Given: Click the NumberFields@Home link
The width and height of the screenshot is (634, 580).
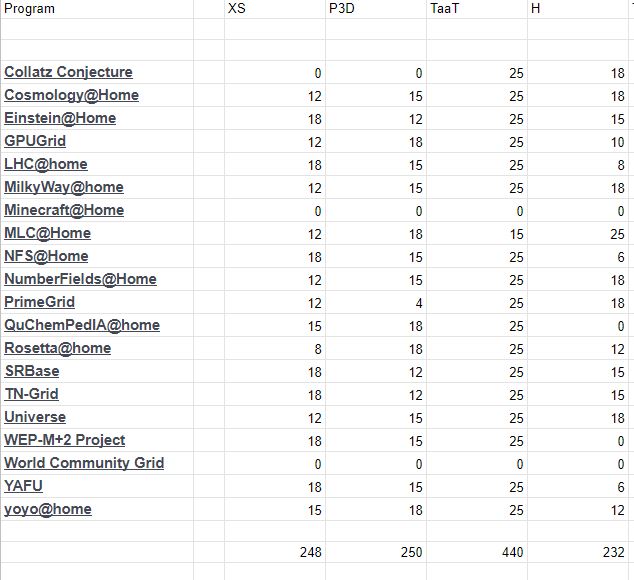Looking at the screenshot, I should 80,279.
